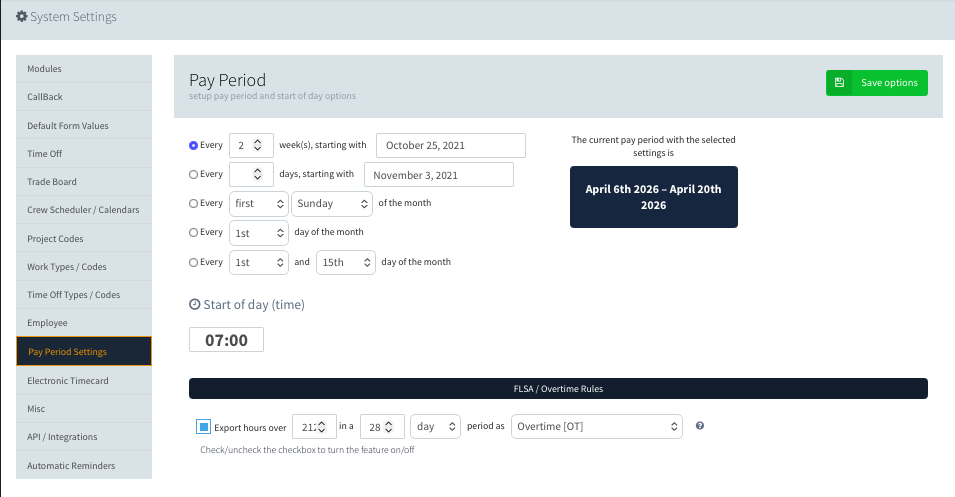Viewport: 955px width, 497px height.
Task: Click the weeks number stepper showing 2
Action: (251, 145)
